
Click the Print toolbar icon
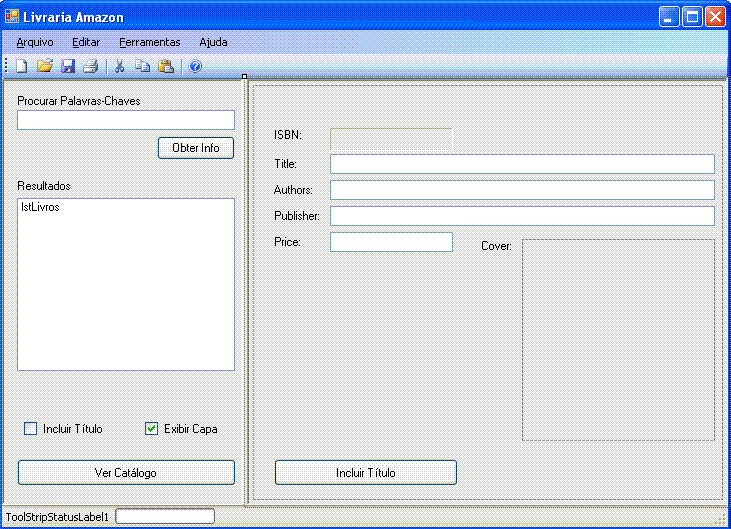[x=91, y=66]
